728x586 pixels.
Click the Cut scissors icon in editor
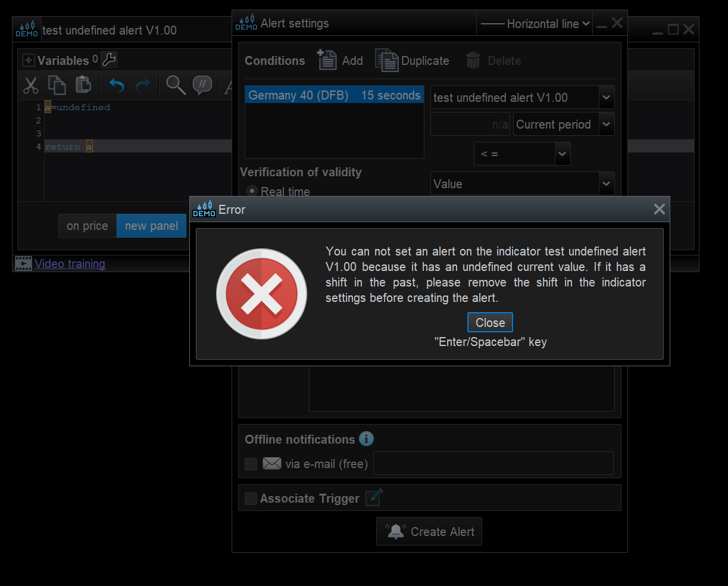(31, 85)
